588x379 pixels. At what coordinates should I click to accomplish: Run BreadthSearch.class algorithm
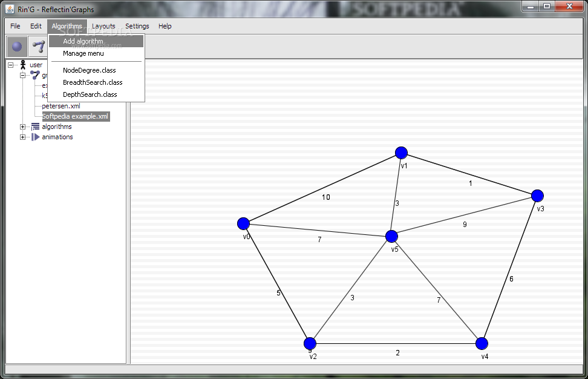[96, 82]
